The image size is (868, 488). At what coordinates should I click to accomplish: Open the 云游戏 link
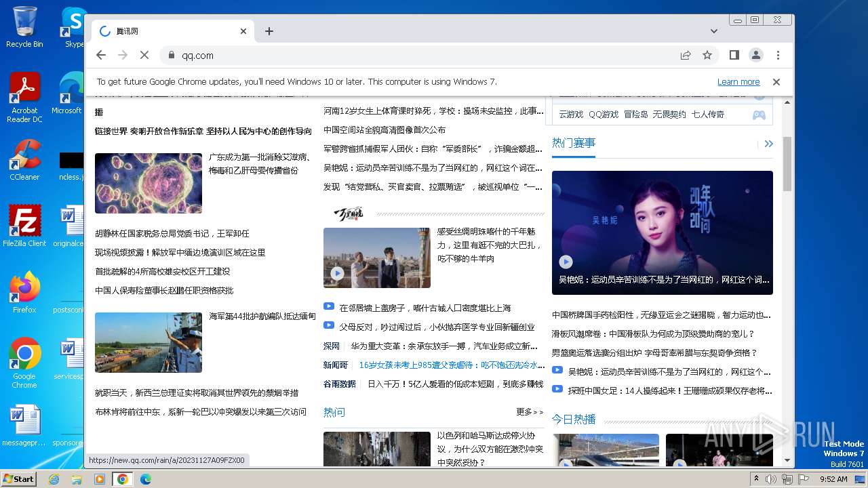[571, 115]
